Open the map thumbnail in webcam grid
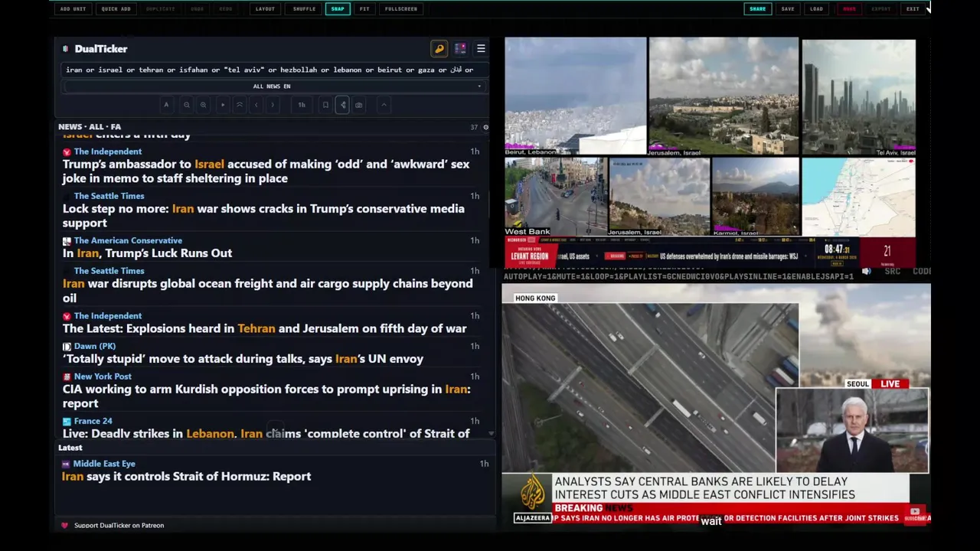Viewport: 980px width, 551px height. tap(858, 197)
